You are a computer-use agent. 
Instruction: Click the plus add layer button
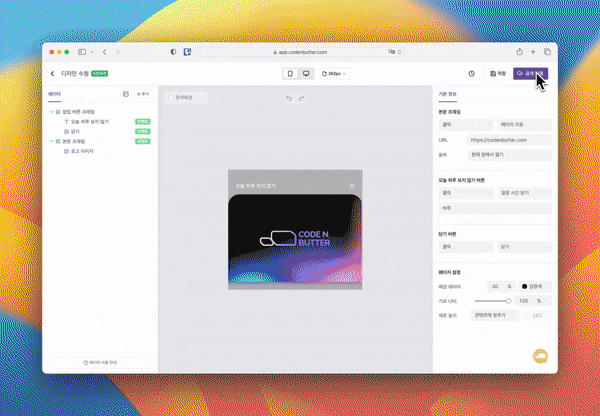[x=143, y=94]
